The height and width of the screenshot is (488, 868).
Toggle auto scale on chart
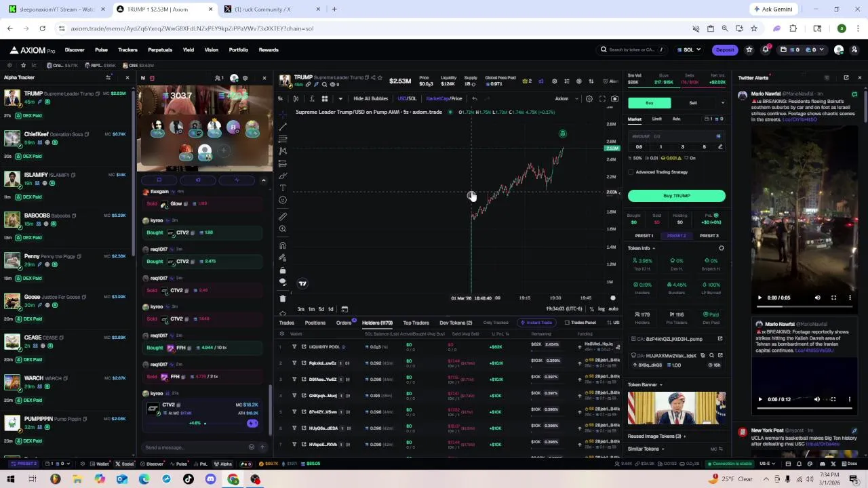point(613,309)
